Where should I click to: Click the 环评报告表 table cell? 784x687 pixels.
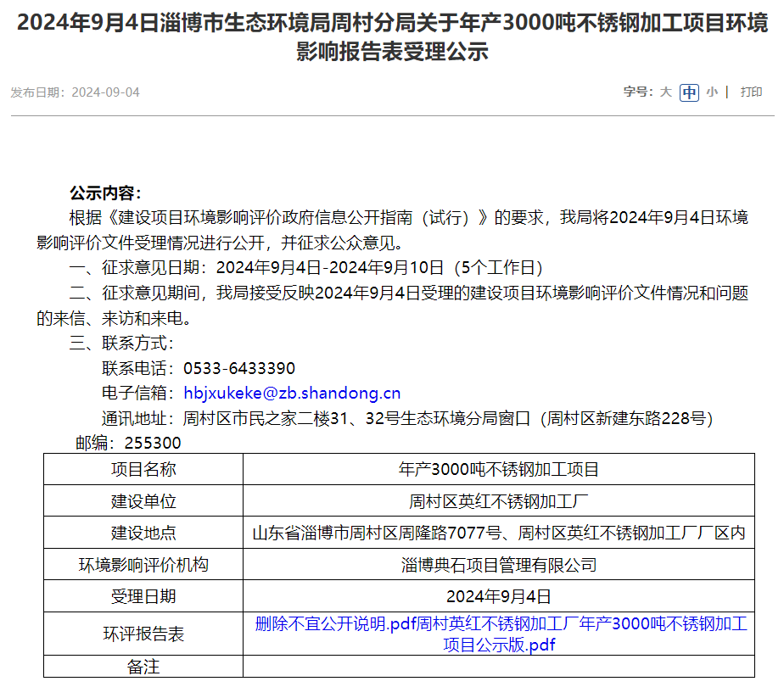(x=143, y=634)
